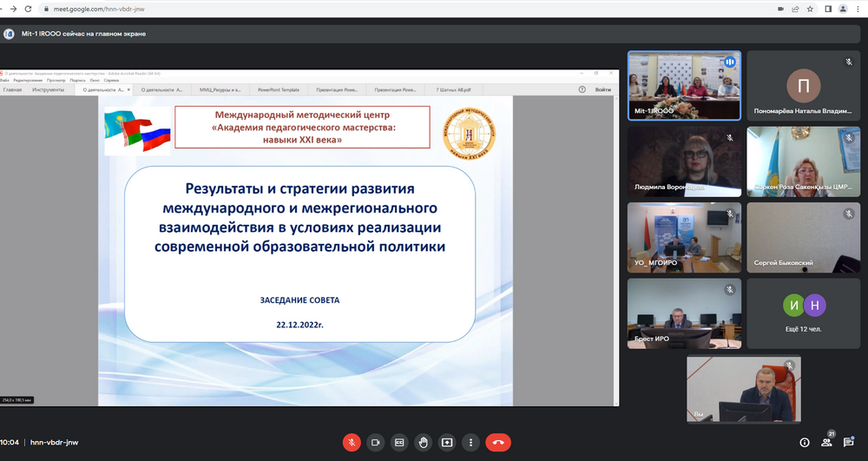Click the meeting code hnn-vbdr-jnw text
Image resolution: width=868 pixels, height=461 pixels.
click(x=54, y=442)
